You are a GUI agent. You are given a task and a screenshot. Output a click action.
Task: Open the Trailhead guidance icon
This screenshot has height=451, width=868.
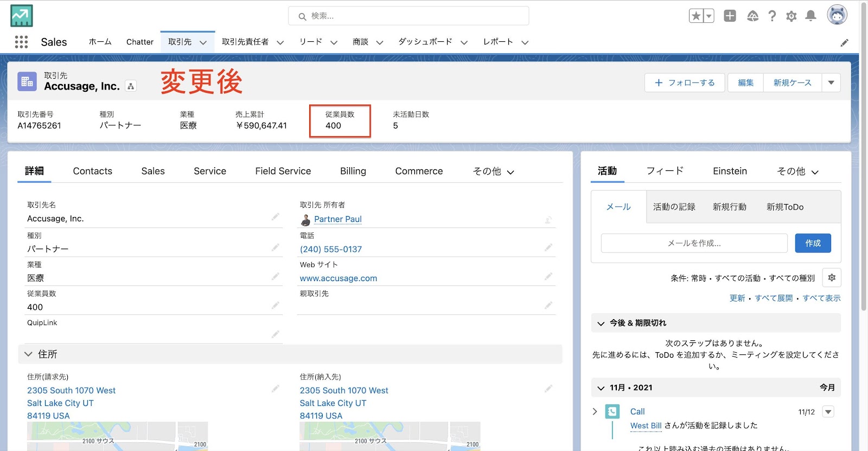click(752, 16)
